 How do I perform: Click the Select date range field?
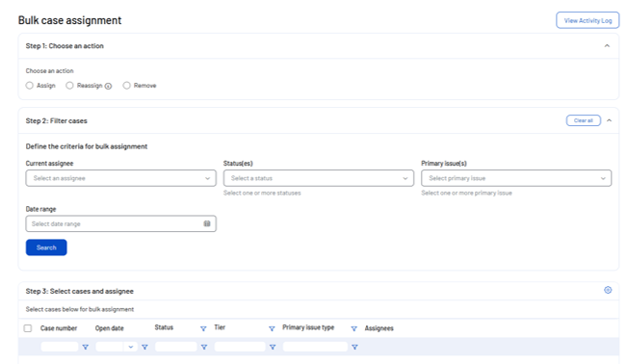120,223
